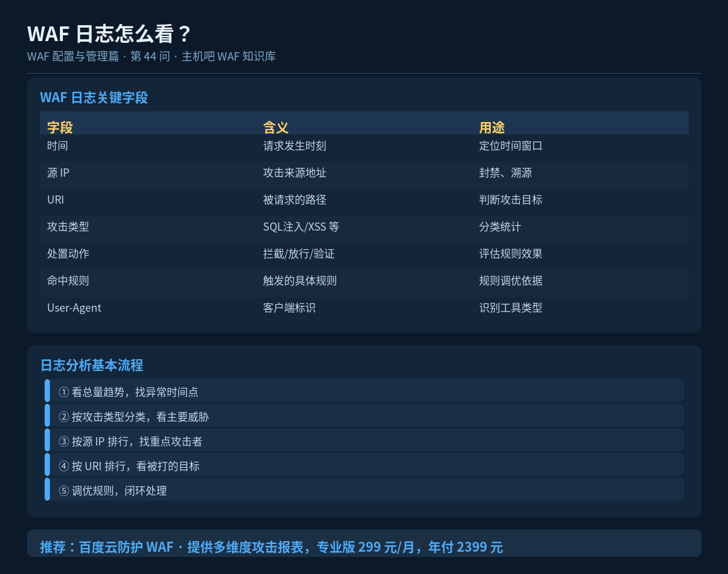Click step "③ 按源 IP 排行，找重点攻击者"
Image resolution: width=728 pixels, height=574 pixels.
tap(364, 441)
